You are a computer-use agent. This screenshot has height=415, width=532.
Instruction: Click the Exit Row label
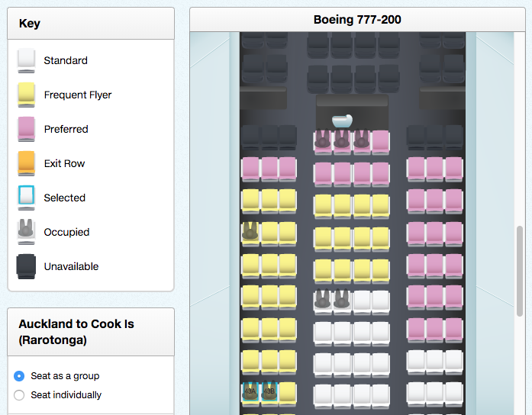(x=64, y=163)
